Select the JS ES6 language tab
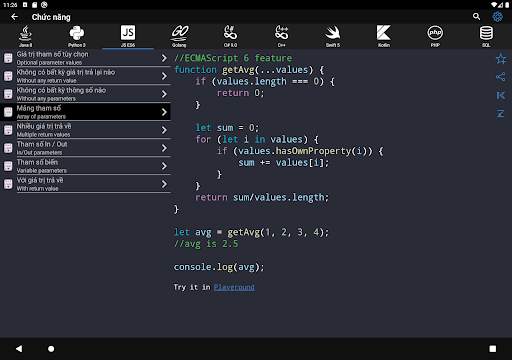 [x=128, y=36]
